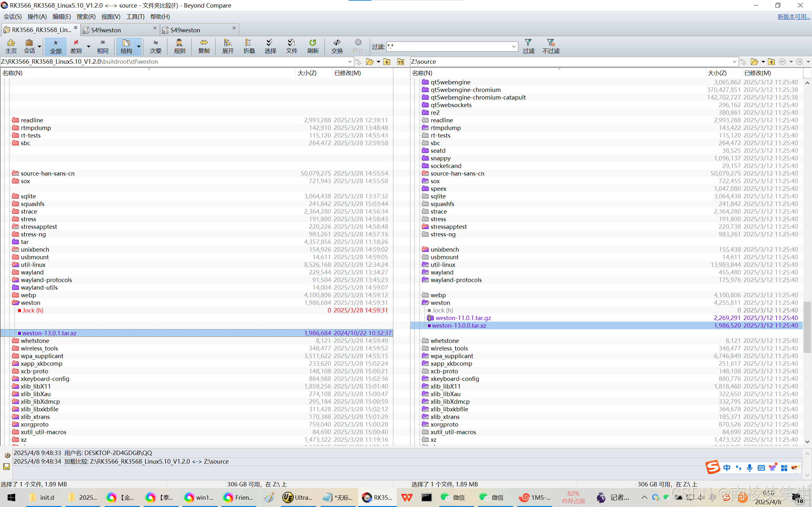Click the right pane vertical scrollbar thumb
Screen dimensions: 812x507
[807, 327]
